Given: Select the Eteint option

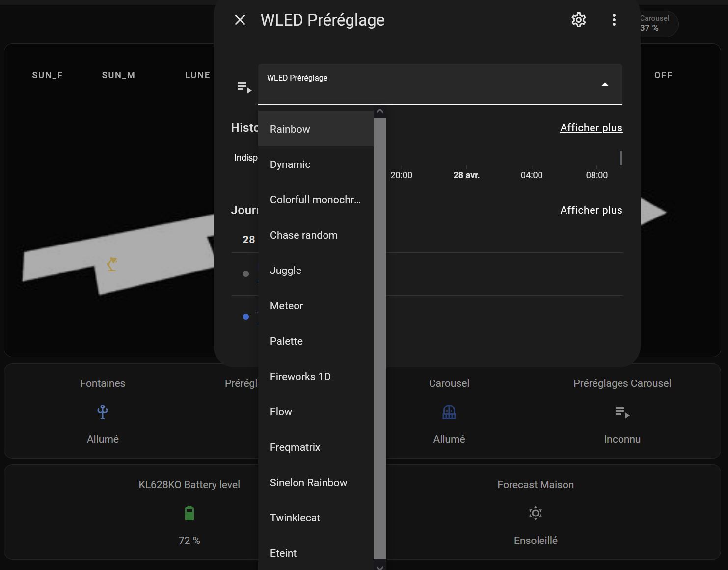Looking at the screenshot, I should click(x=283, y=553).
